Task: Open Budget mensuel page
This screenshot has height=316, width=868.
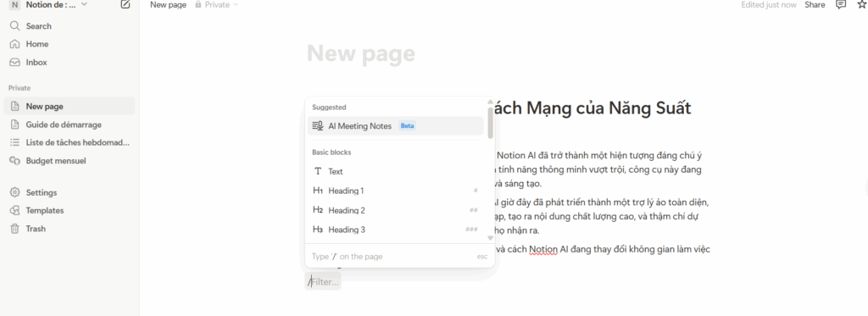Action: 70,161
